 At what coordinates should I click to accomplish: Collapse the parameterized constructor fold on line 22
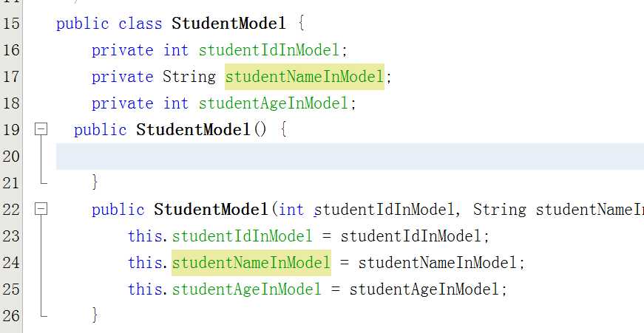[x=41, y=209]
